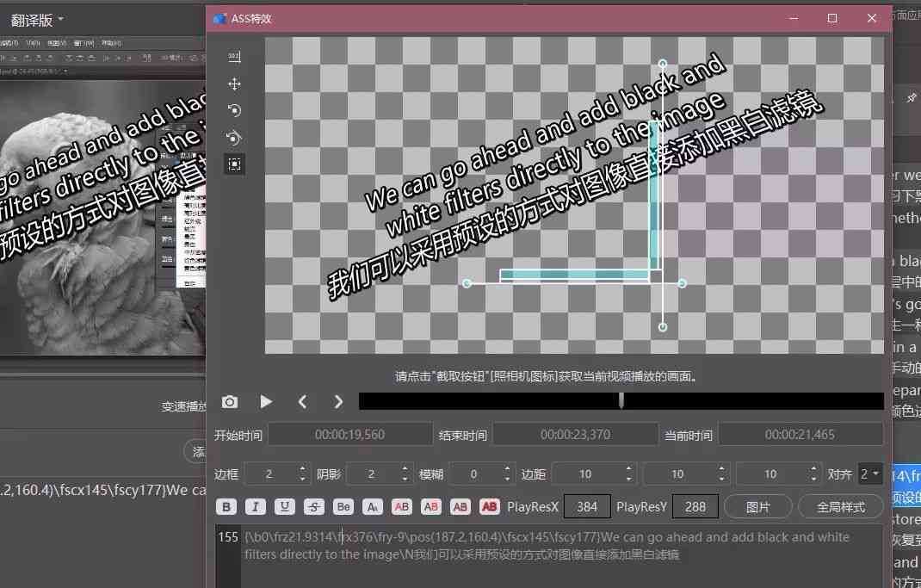Step to next frame arrow

tap(338, 402)
